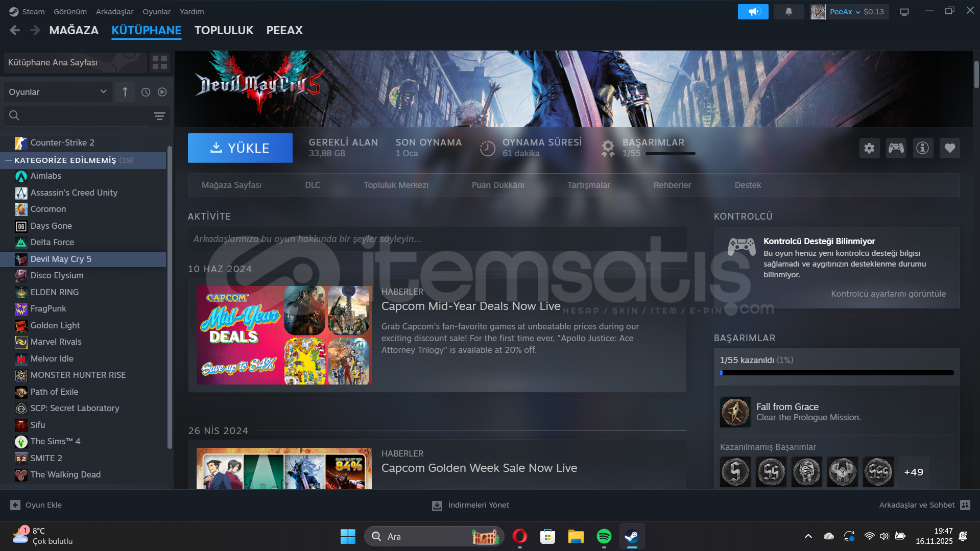
Task: Switch to Big Picture mode icon
Action: click(904, 12)
